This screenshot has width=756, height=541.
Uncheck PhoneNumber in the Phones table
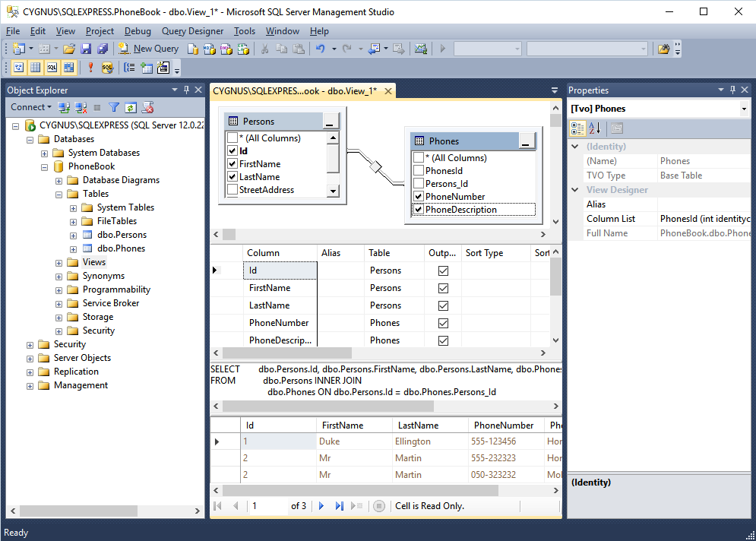tap(418, 197)
